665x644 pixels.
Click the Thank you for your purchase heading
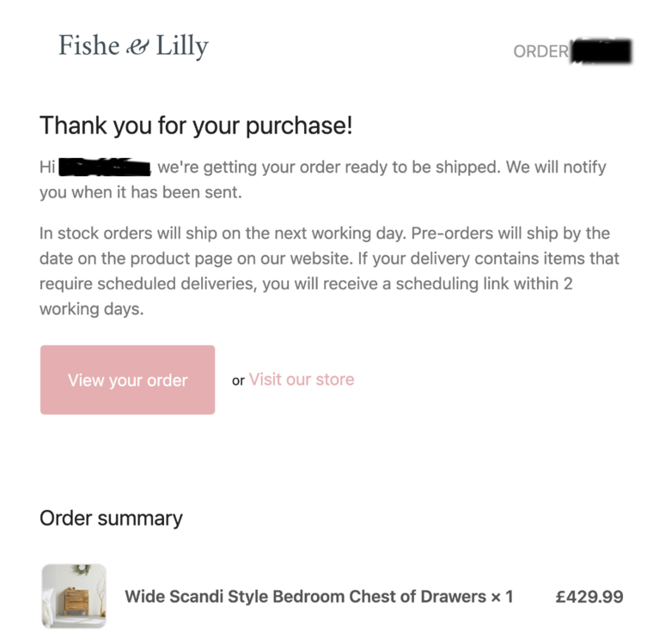[196, 126]
